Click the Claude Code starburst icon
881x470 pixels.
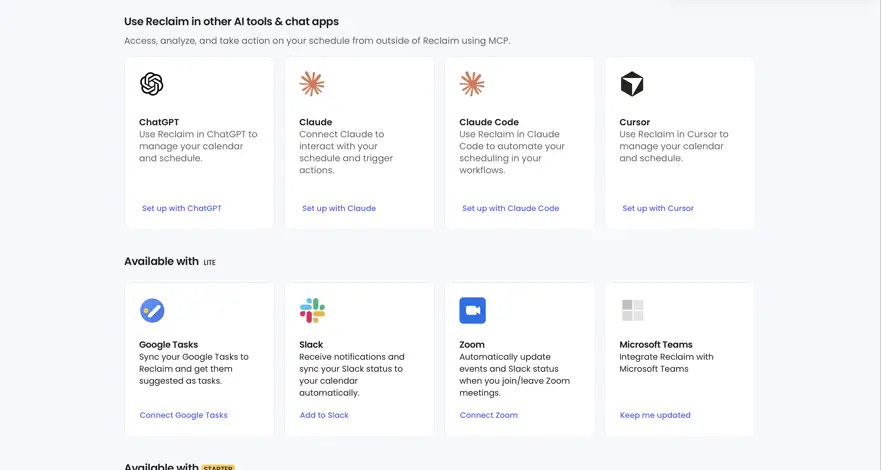coord(472,84)
